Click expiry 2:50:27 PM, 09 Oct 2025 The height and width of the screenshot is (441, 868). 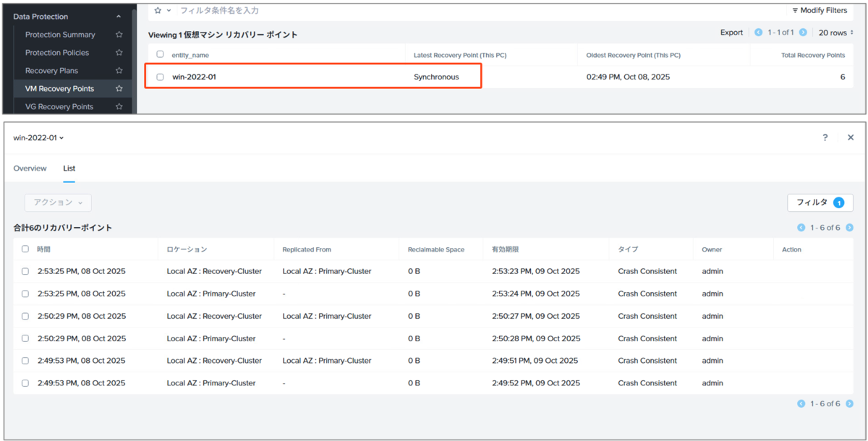coord(535,316)
